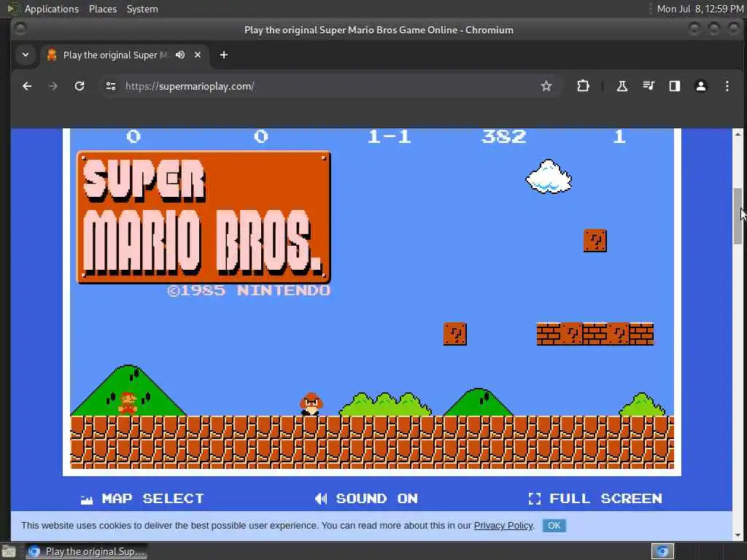Reload the Super Mario page
747x560 pixels.
pyautogui.click(x=80, y=86)
